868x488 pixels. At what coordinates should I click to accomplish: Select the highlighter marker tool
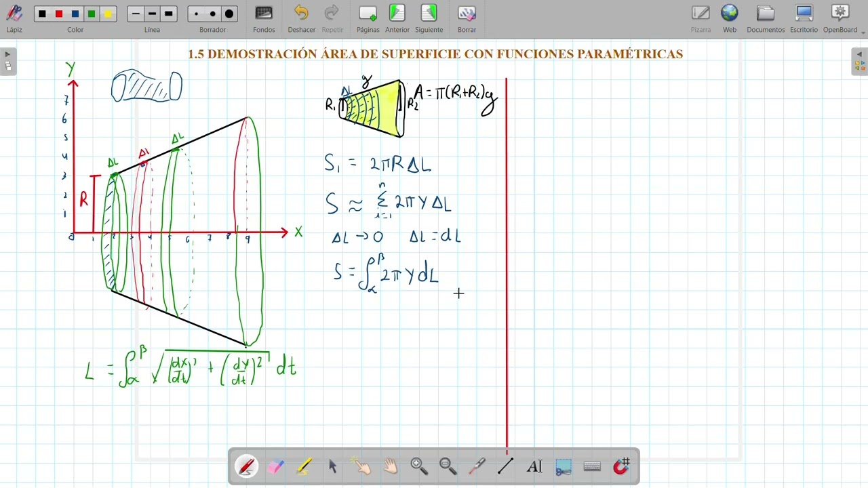[x=304, y=466]
